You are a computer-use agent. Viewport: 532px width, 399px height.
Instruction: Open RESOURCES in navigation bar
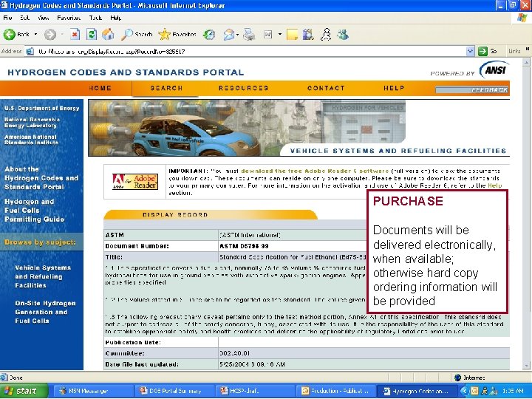pyautogui.click(x=244, y=88)
